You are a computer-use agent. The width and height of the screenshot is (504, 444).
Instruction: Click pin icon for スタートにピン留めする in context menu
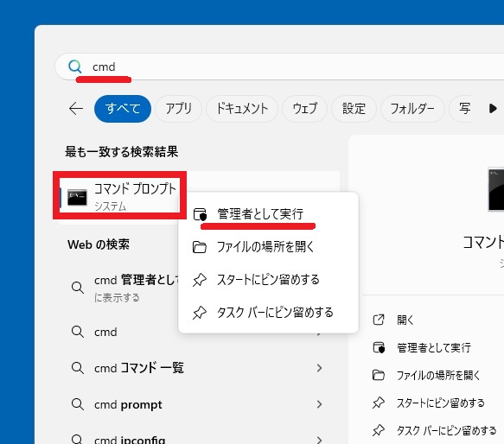(200, 280)
